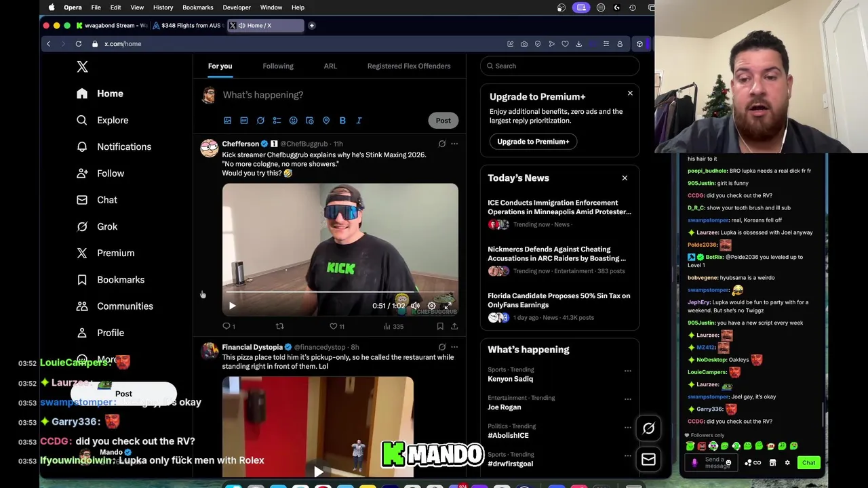Share the Chefferson post
This screenshot has width=868, height=488.
click(x=454, y=326)
